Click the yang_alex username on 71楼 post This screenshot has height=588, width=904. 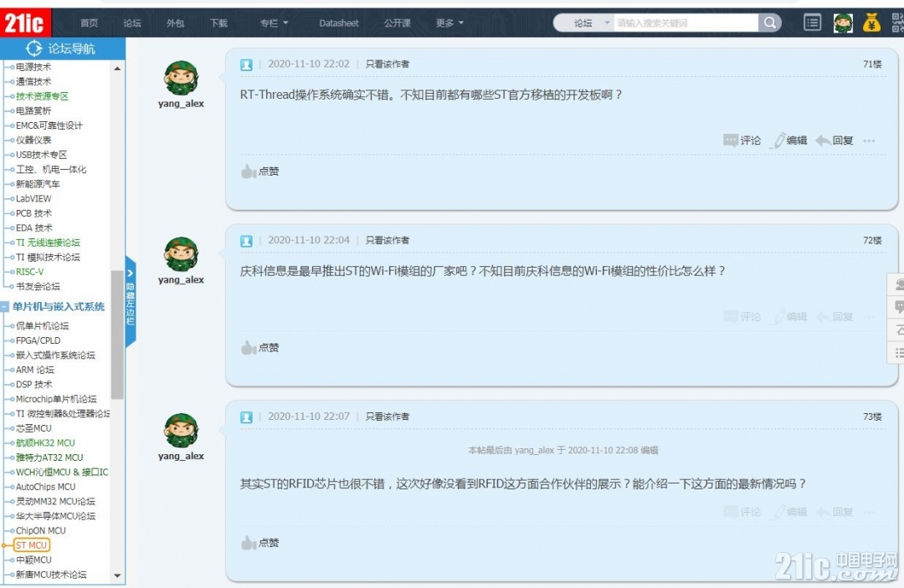(x=181, y=104)
